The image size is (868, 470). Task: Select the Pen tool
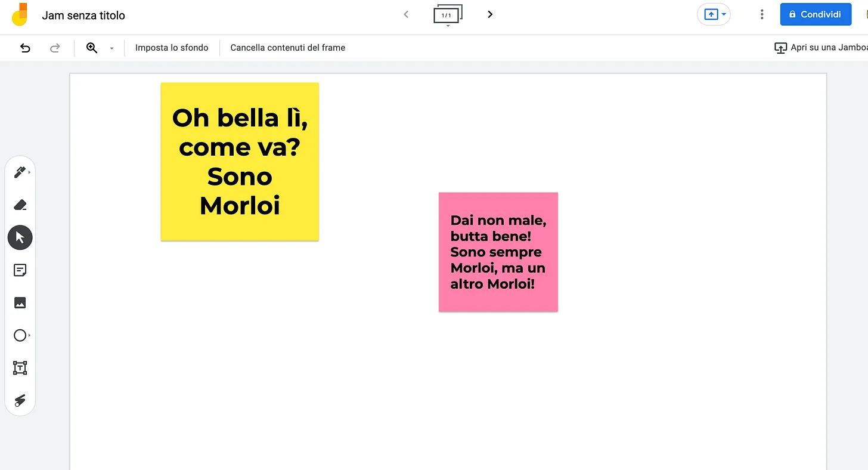(x=20, y=172)
